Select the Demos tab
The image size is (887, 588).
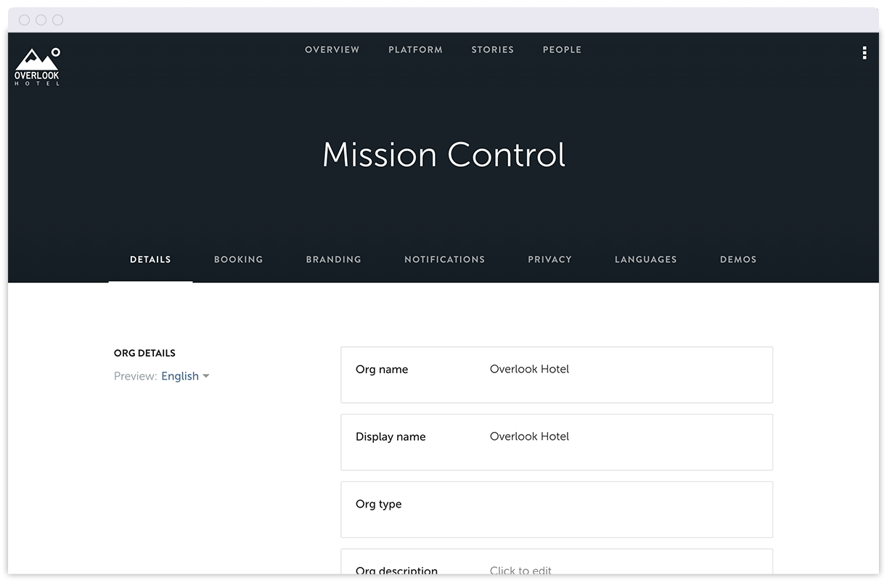(x=738, y=260)
